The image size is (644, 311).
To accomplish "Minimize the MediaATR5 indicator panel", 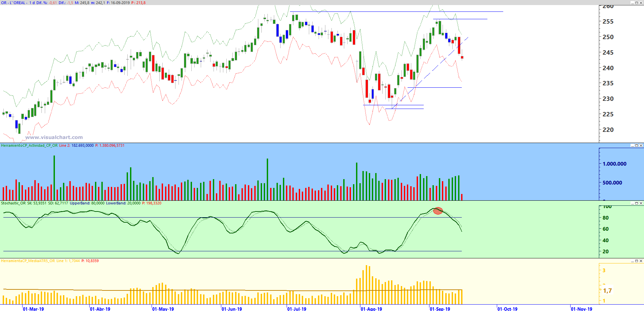I will [x=632, y=261].
